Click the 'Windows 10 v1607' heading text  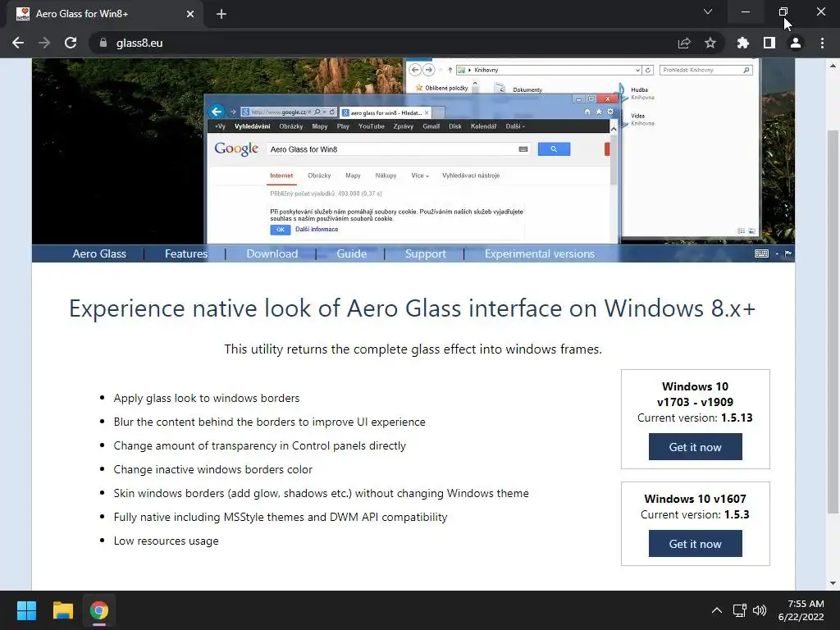695,499
